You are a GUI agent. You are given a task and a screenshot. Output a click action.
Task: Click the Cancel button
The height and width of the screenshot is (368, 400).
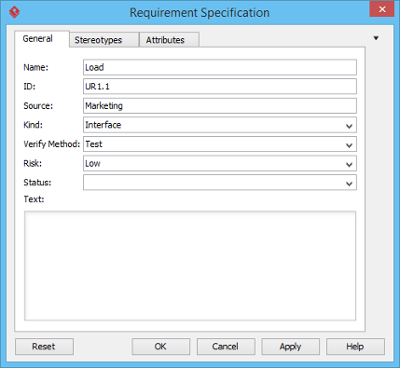[226, 347]
